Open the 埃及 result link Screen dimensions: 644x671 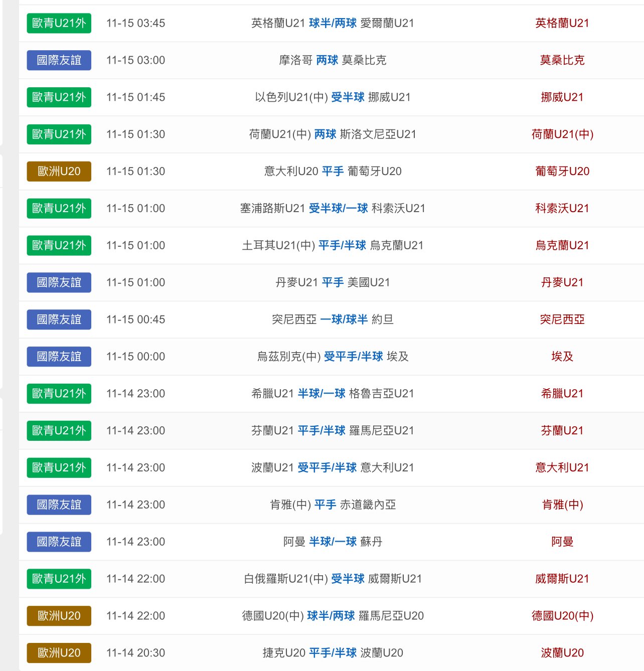point(562,357)
